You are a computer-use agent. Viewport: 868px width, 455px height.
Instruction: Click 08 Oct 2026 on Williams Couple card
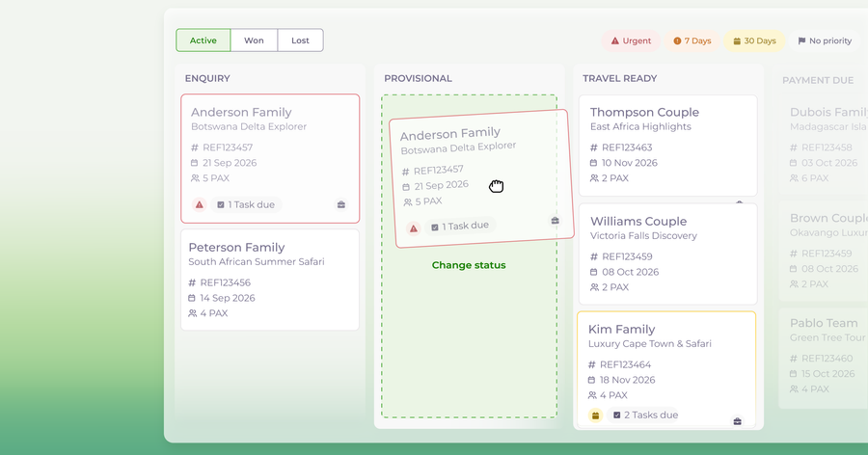[x=631, y=272]
